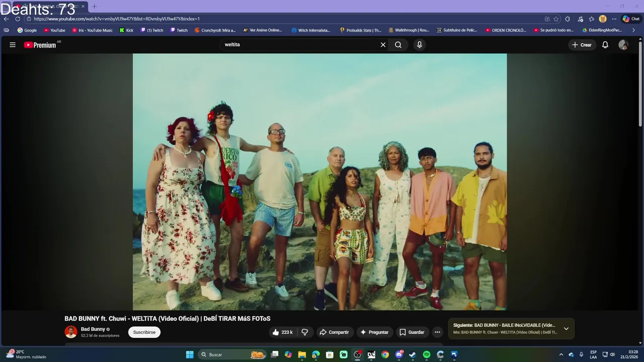644x362 pixels.
Task: Open the Copilot Chat sidebar
Action: (x=630, y=19)
